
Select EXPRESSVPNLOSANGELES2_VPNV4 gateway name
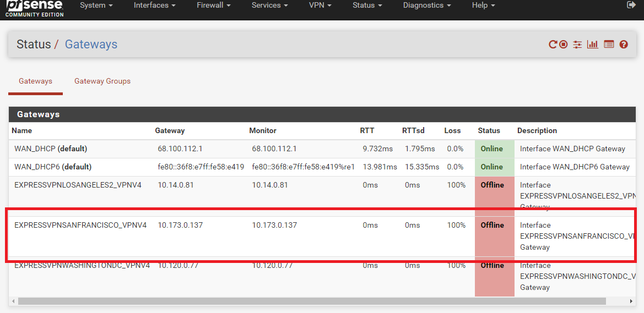(x=78, y=185)
